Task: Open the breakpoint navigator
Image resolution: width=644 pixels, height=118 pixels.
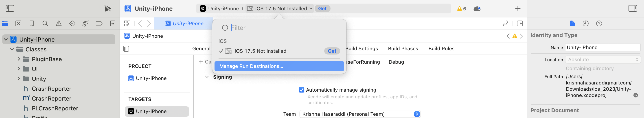Action: coord(99,23)
